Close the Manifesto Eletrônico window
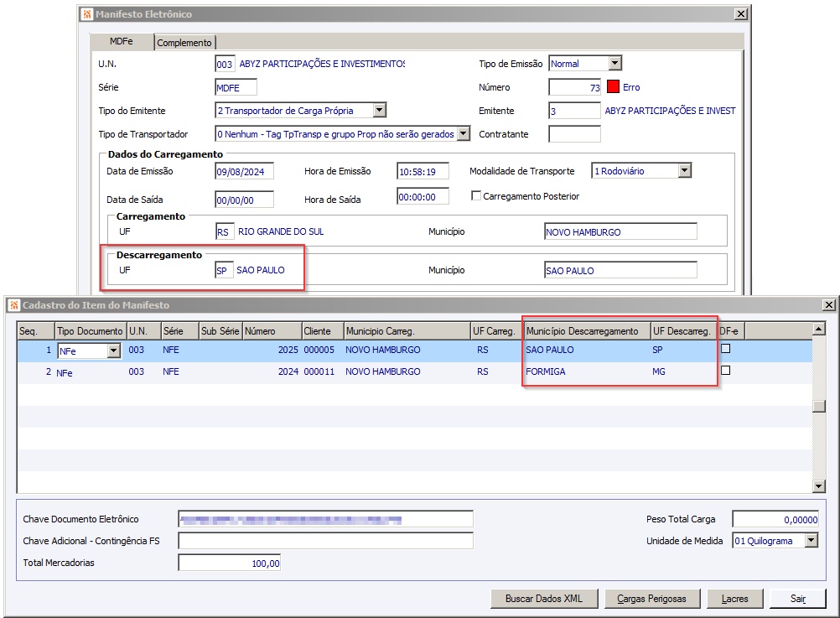The image size is (840, 618). [x=741, y=14]
